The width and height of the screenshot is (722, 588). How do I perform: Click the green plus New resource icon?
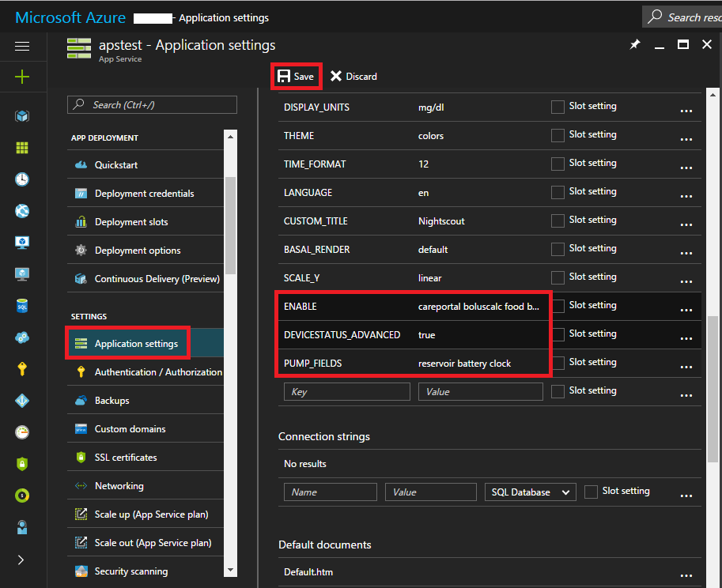[22, 77]
